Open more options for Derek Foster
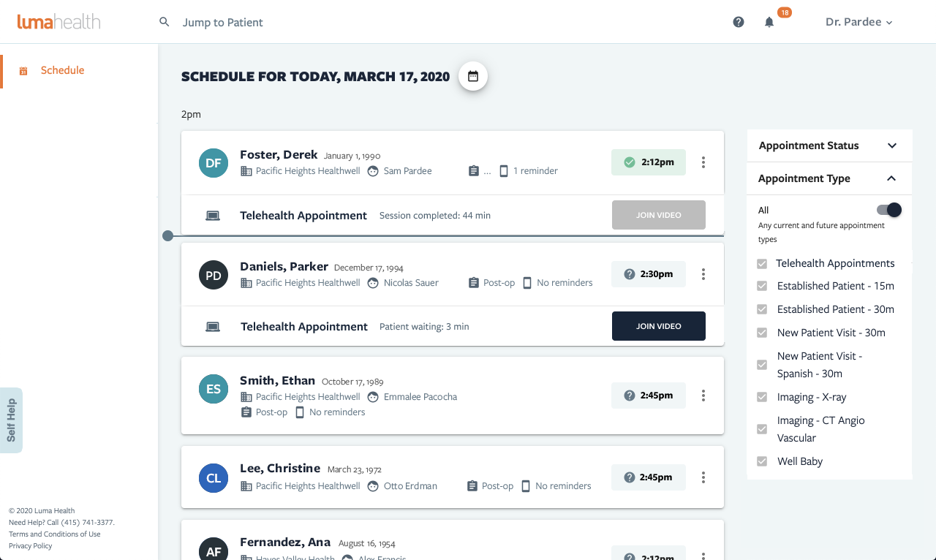 coord(703,162)
